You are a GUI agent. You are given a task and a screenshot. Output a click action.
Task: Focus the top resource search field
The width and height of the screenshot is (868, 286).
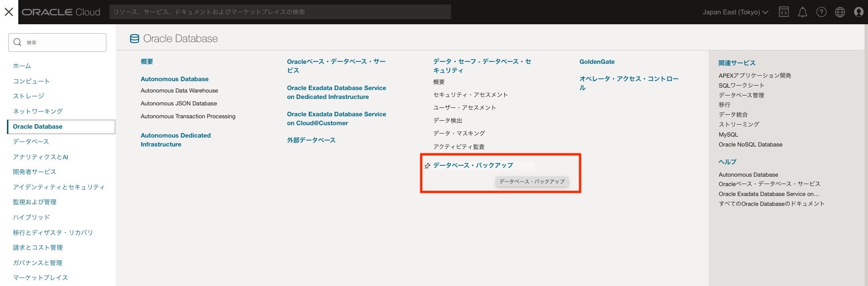coord(280,12)
